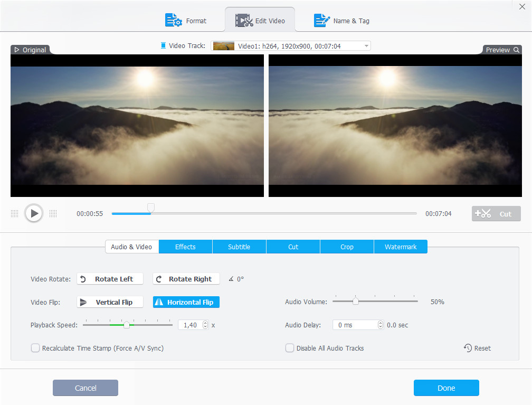Switch to the Effects tab
This screenshot has width=532, height=405.
coord(185,247)
